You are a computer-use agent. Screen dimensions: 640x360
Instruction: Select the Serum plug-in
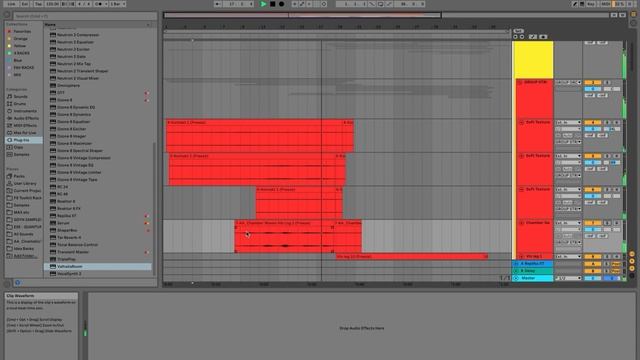coord(98,223)
